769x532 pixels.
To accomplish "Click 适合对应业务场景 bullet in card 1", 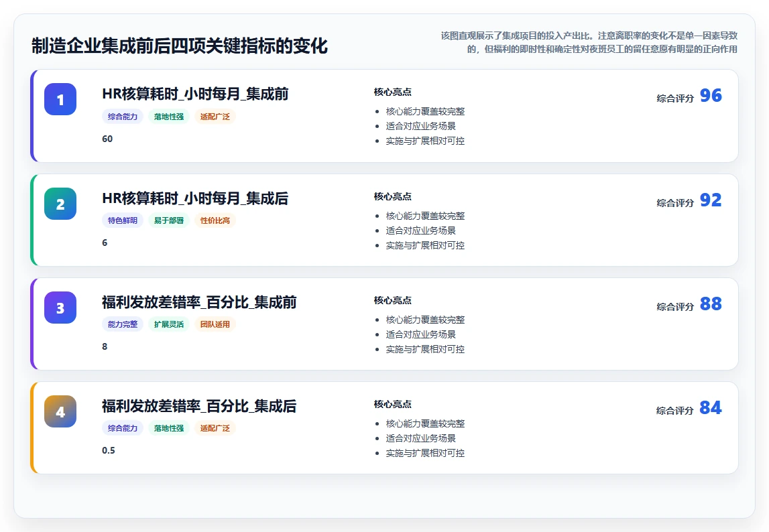I will (421, 127).
